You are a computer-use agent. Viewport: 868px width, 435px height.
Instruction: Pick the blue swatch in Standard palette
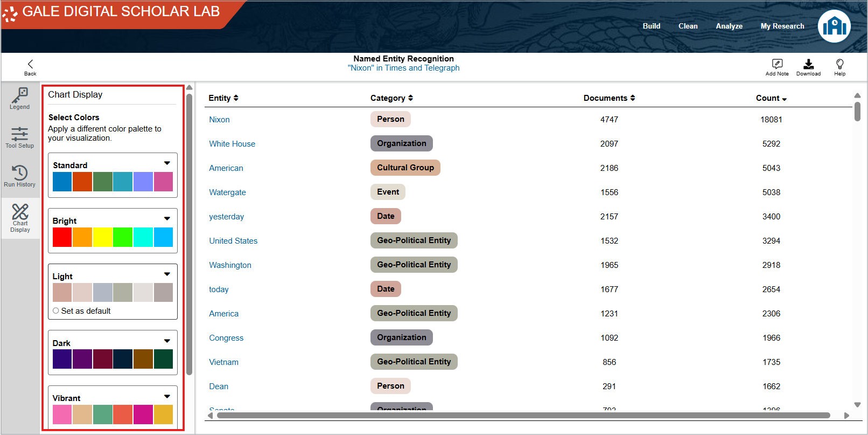click(62, 182)
